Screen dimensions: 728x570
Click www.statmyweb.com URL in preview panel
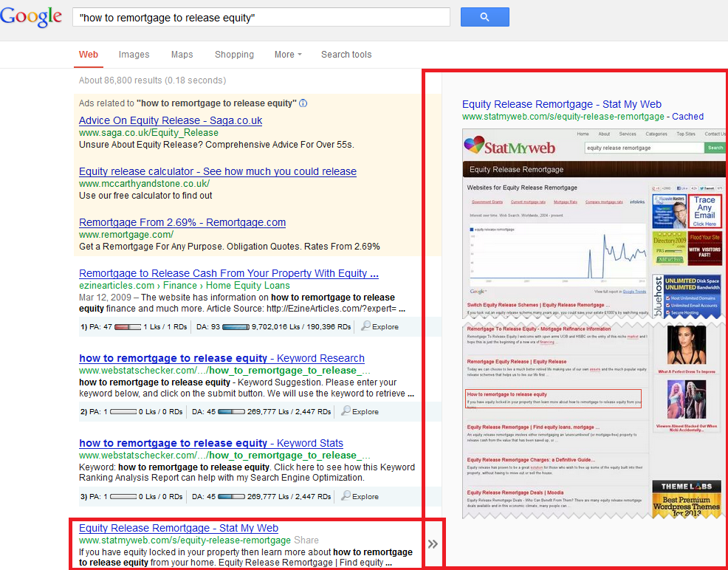(x=563, y=117)
